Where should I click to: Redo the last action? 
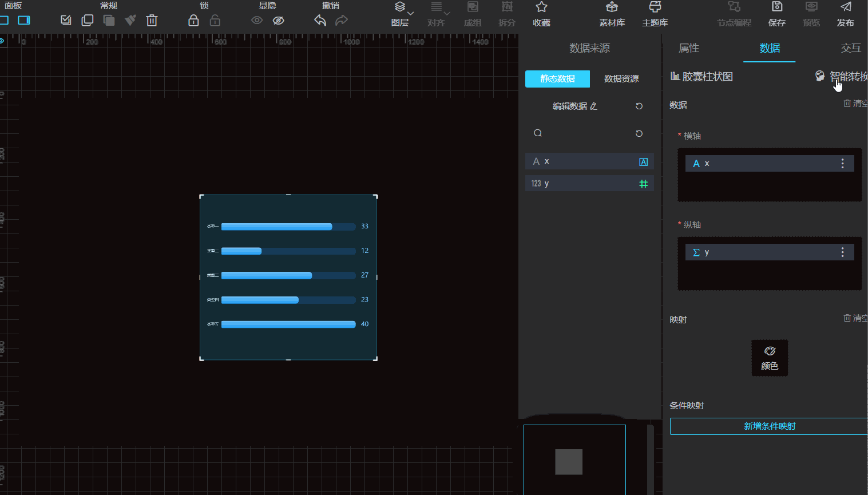342,21
